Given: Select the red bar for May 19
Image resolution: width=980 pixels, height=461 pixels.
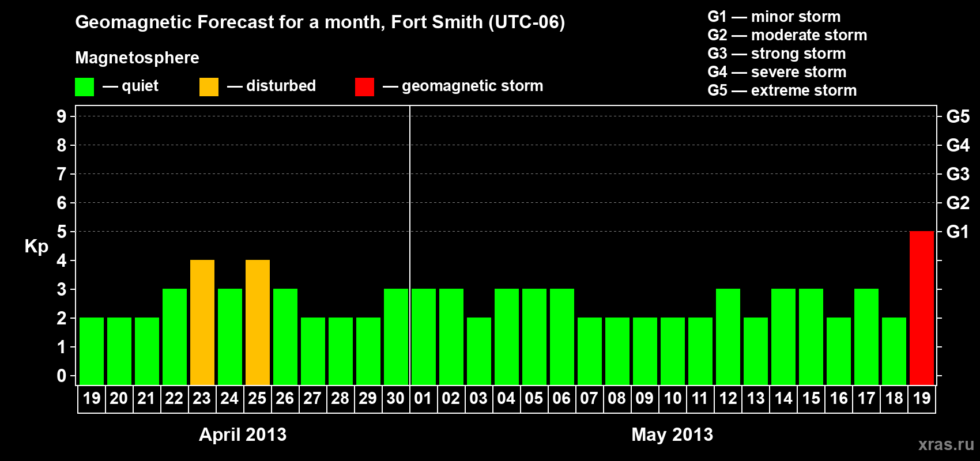Looking at the screenshot, I should (922, 308).
